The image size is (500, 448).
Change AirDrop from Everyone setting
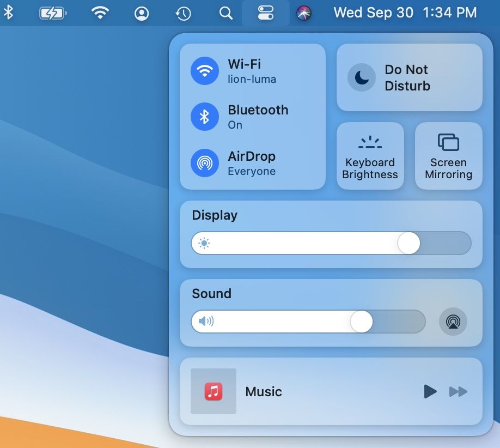[x=252, y=162]
